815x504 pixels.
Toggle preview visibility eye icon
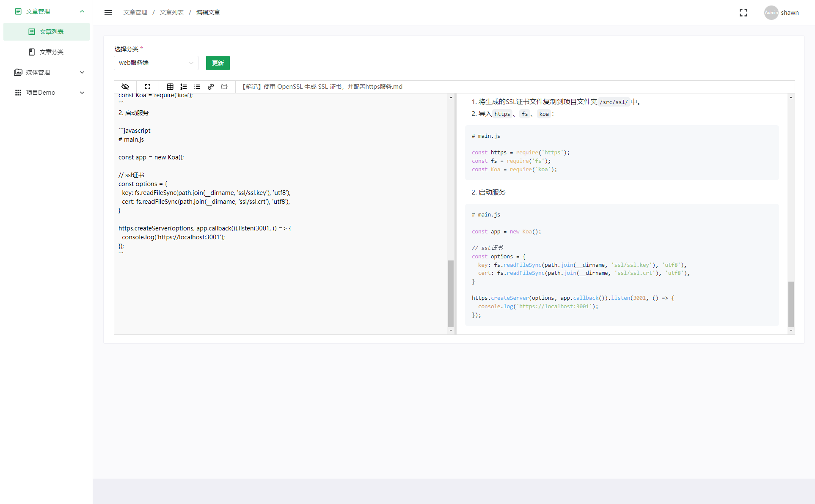[x=125, y=87]
